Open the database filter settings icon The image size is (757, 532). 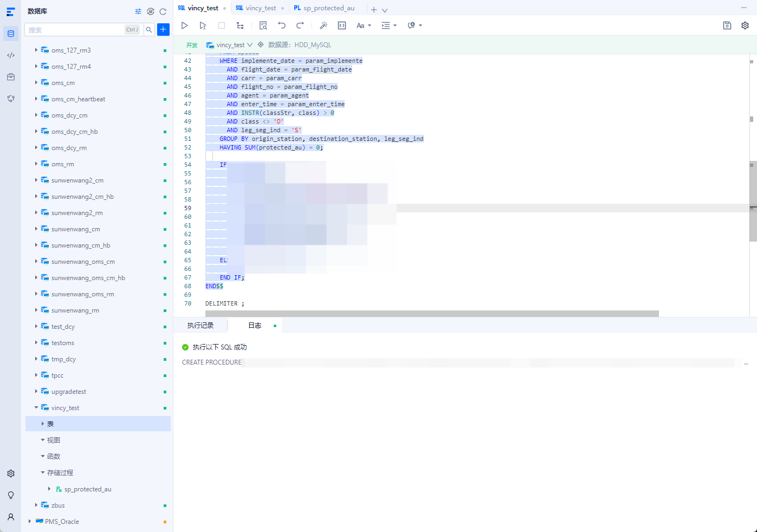tap(138, 11)
